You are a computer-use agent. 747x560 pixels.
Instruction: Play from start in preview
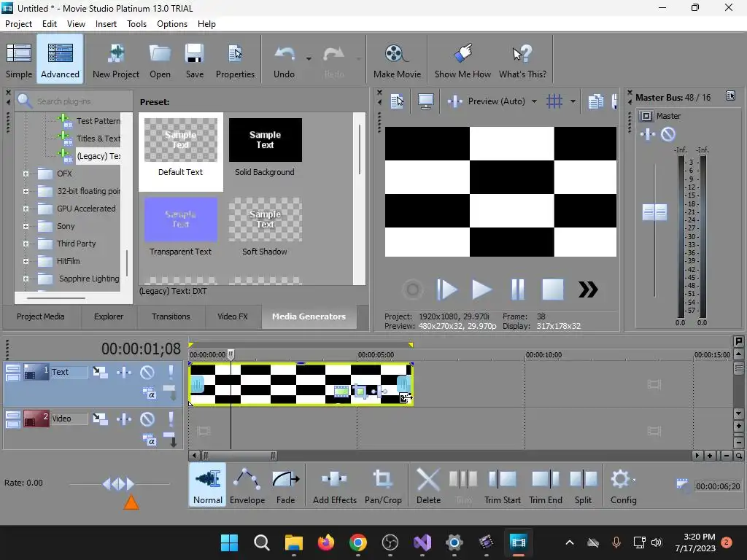coord(447,289)
